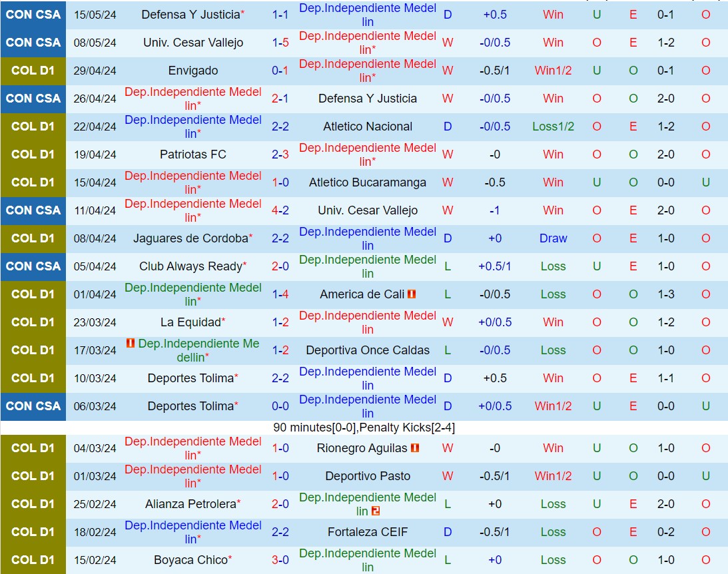Open Deportiva Once Caldas team link
The image size is (728, 574).
pyautogui.click(x=368, y=350)
